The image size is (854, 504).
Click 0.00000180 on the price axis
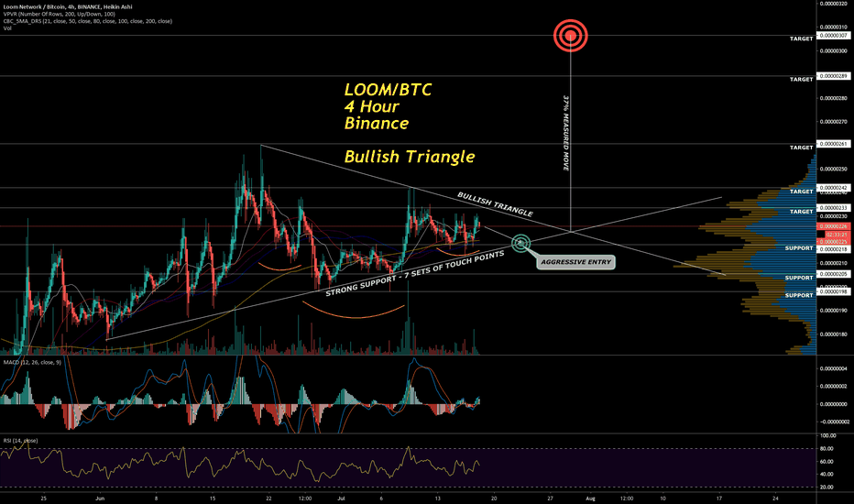tap(833, 334)
